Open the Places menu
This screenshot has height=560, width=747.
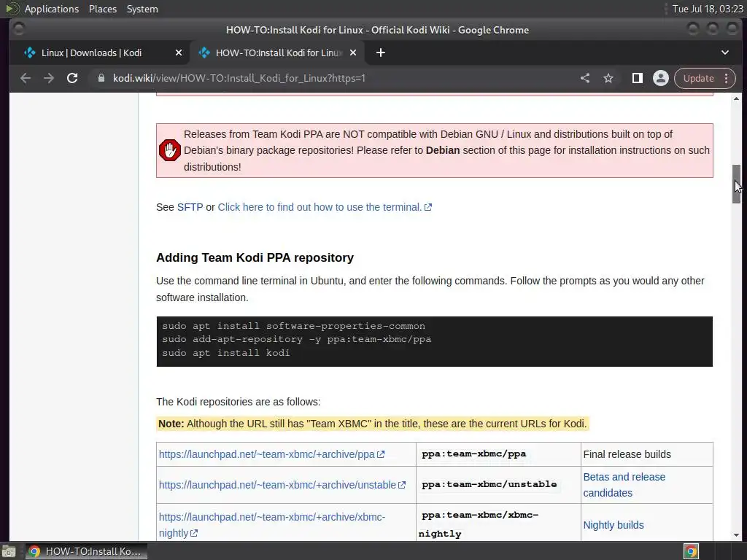click(x=103, y=9)
